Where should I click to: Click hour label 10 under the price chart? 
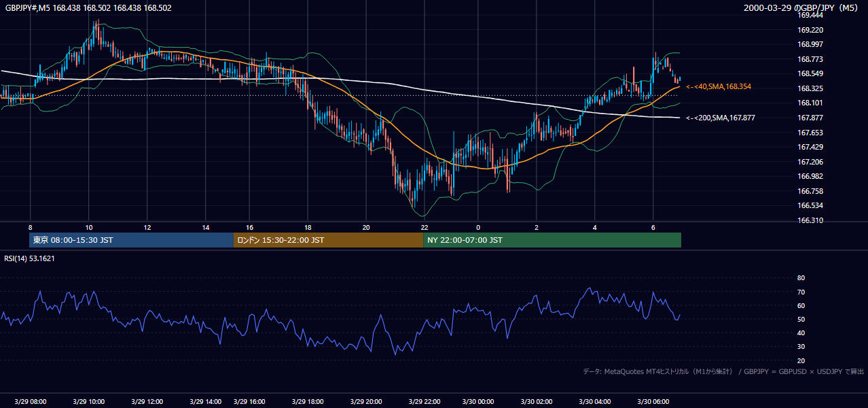[89, 227]
